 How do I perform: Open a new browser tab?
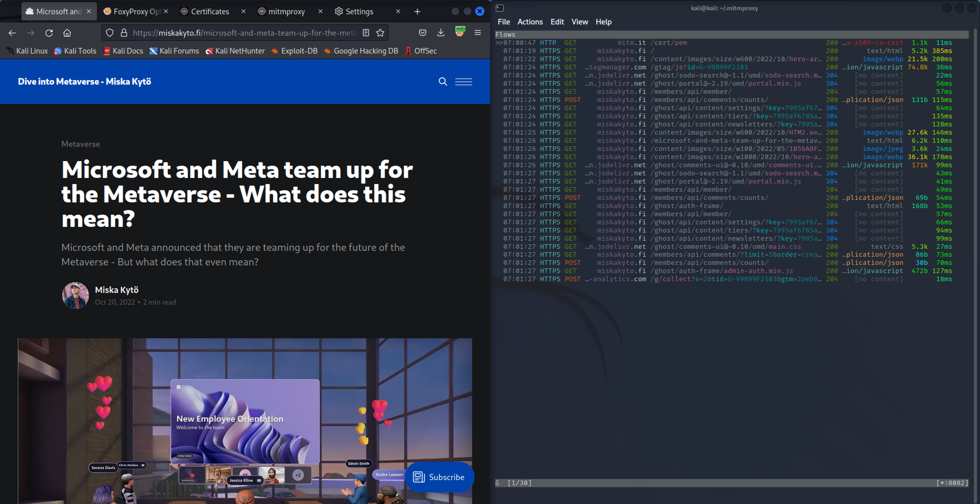pyautogui.click(x=417, y=11)
